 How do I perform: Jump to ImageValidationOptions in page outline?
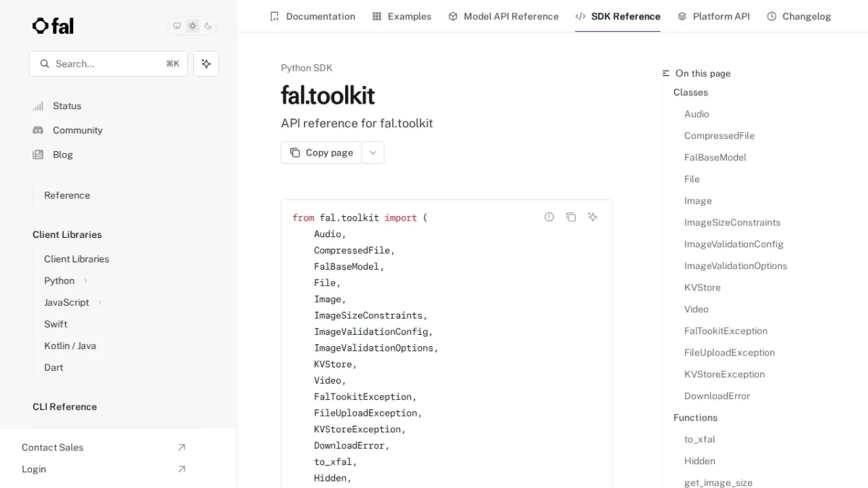coord(736,265)
